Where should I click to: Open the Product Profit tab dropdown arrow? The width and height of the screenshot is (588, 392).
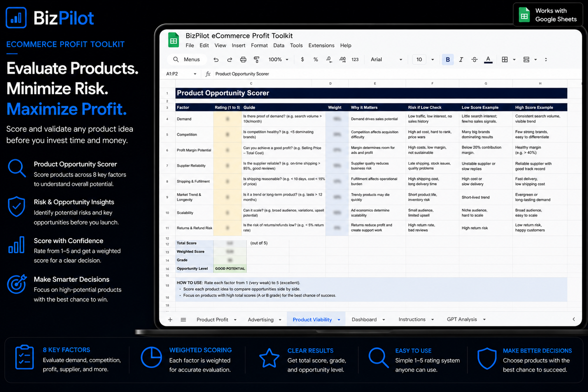(x=235, y=319)
